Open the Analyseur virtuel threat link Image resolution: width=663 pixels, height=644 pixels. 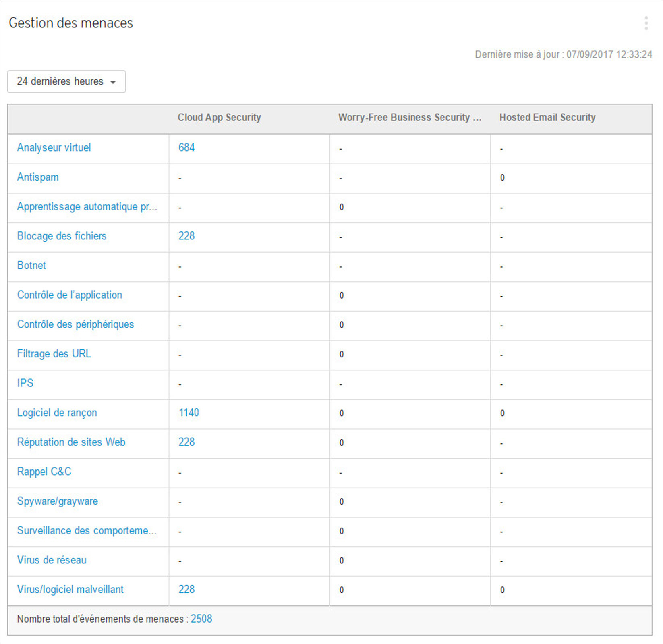click(x=54, y=147)
